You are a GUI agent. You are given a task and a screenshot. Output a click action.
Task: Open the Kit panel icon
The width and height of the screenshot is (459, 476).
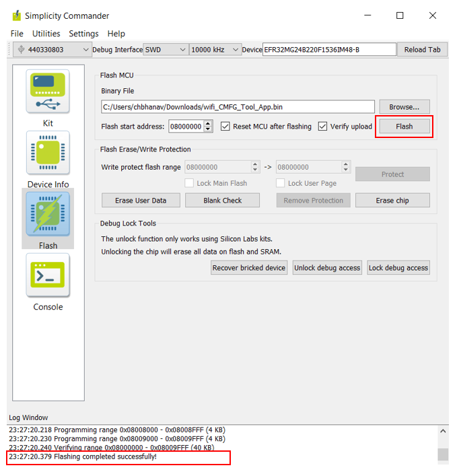tap(48, 92)
